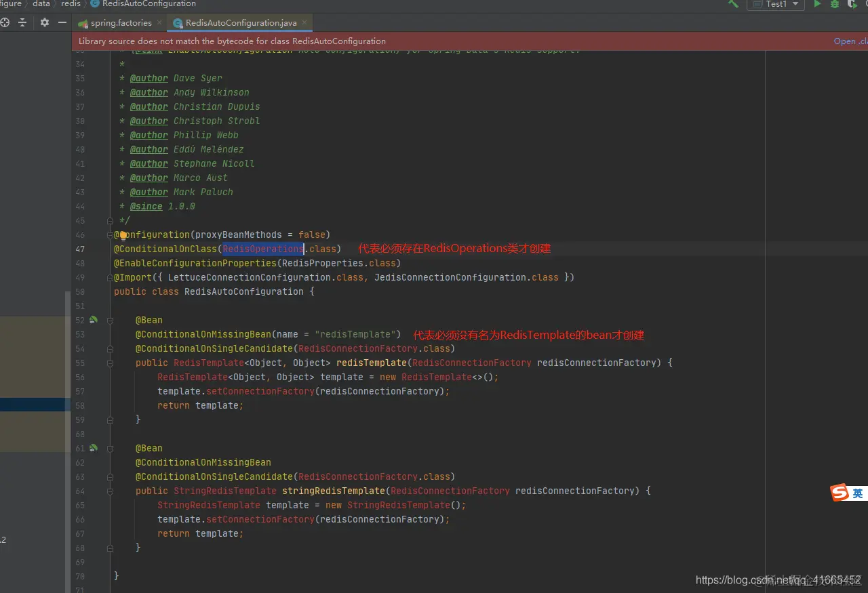Click return template on line 58
The height and width of the screenshot is (593, 868).
[201, 405]
